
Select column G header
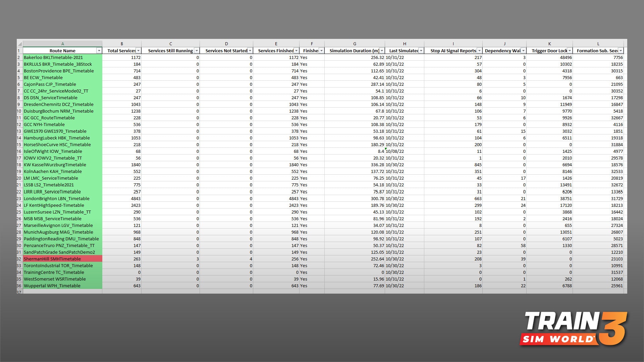(x=355, y=44)
